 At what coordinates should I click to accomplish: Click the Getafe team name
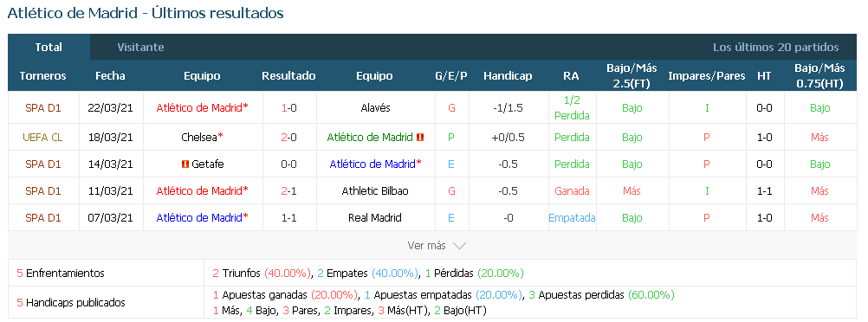[208, 164]
